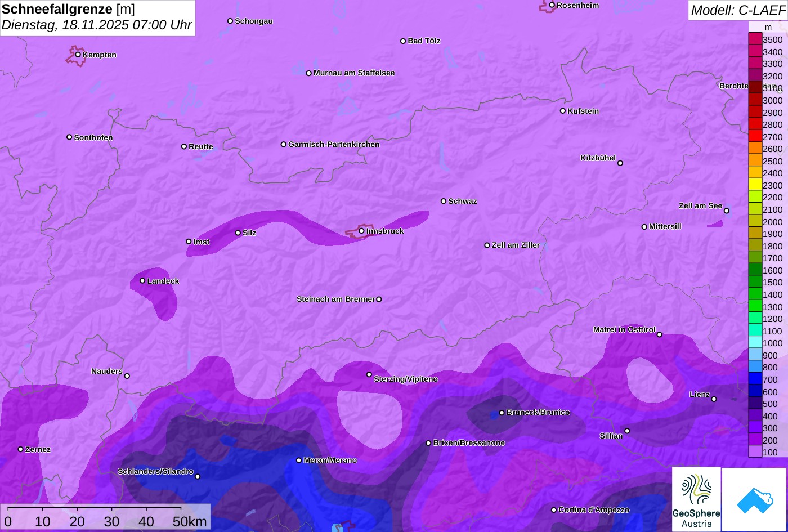Click the Brixen/Bressanone marker dot

pyautogui.click(x=428, y=443)
